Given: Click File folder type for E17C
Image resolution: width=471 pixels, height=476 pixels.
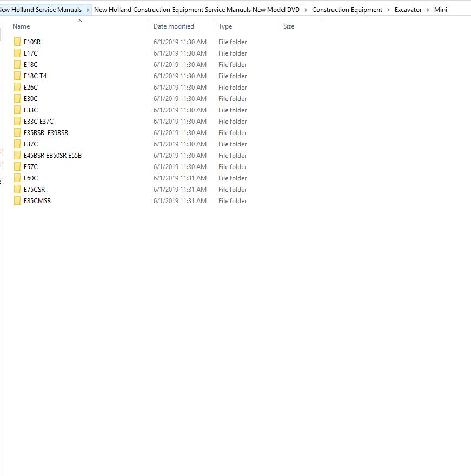Looking at the screenshot, I should pos(233,53).
